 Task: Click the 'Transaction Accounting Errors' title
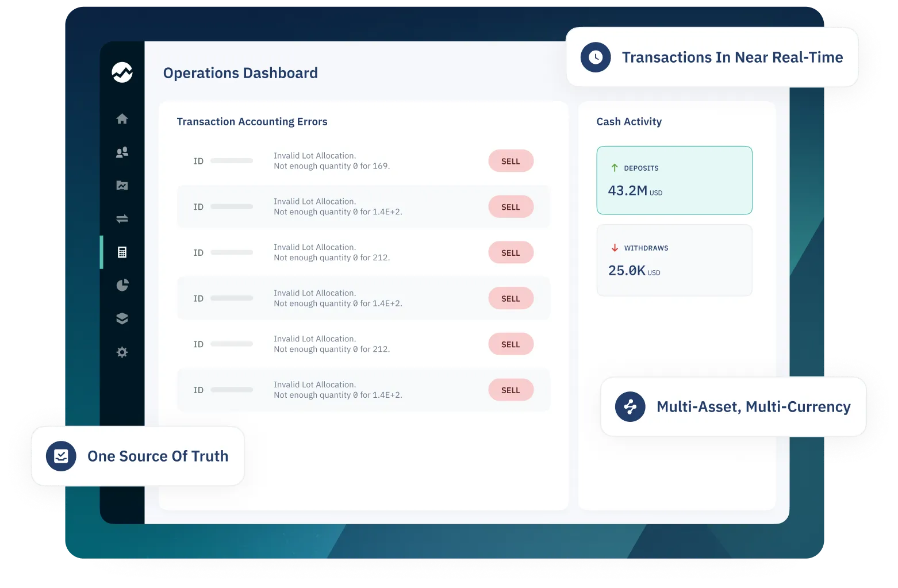[x=252, y=122]
